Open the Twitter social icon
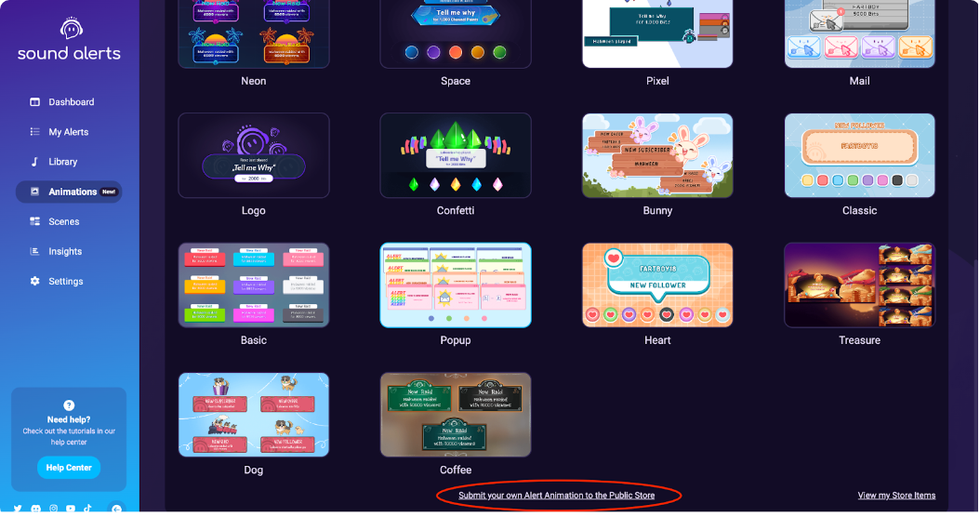Image resolution: width=980 pixels, height=517 pixels. [18, 509]
